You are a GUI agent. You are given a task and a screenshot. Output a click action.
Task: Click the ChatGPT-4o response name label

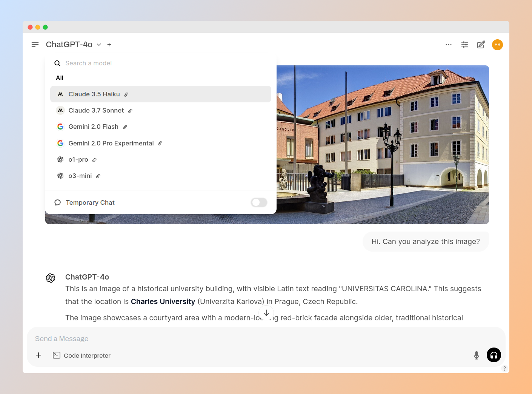(x=87, y=277)
